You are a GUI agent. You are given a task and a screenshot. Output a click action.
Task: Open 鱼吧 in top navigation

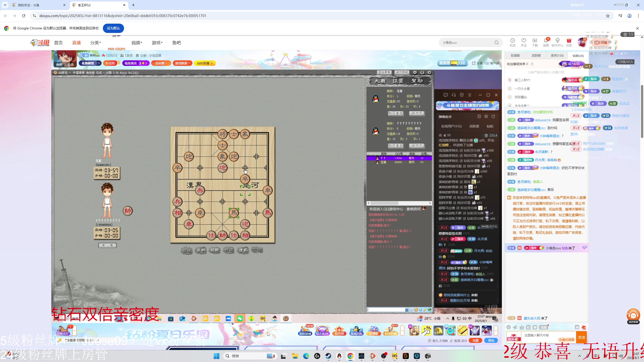pyautogui.click(x=176, y=43)
